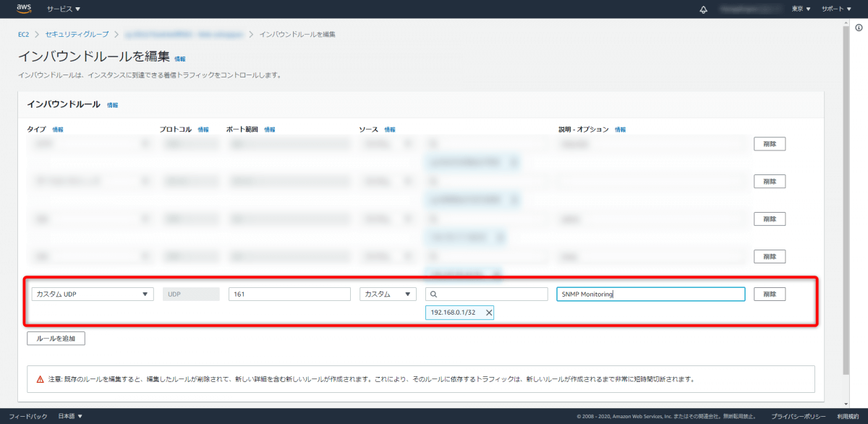Remove the 192.168.0.1/32 source tag
868x424 pixels.
(489, 313)
